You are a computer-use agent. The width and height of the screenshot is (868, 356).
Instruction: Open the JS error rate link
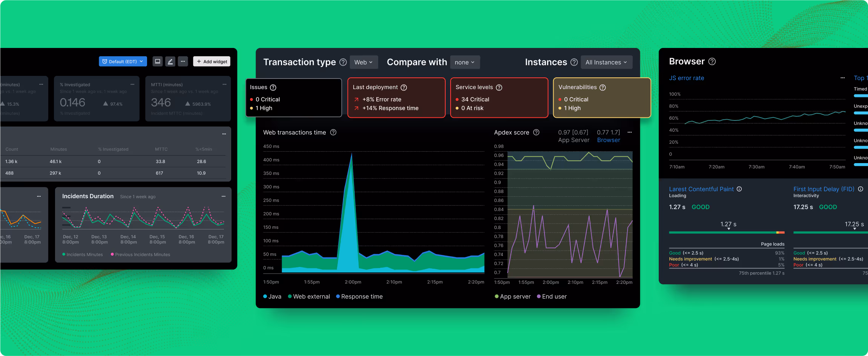point(686,78)
